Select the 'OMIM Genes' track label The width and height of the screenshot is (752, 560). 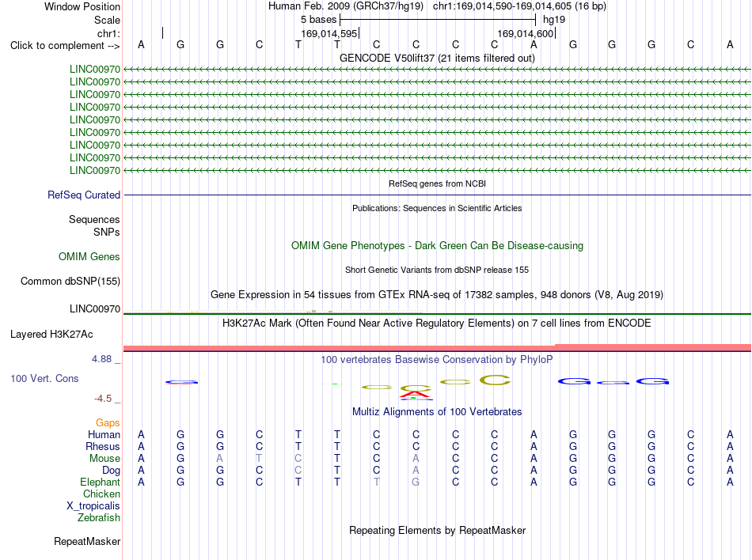[89, 257]
